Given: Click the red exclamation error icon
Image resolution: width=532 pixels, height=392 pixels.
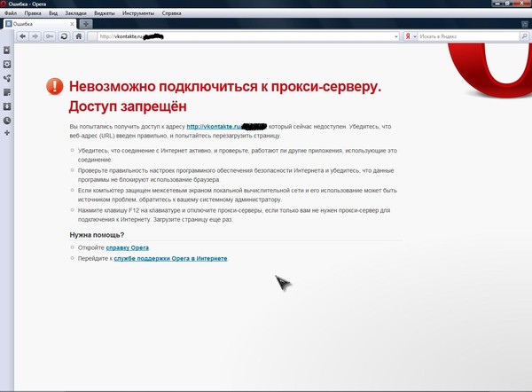Looking at the screenshot, I should coord(55,86).
